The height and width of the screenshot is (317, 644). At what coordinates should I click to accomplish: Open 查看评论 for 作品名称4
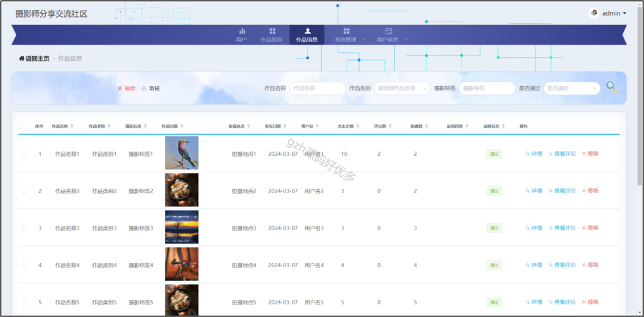pyautogui.click(x=562, y=265)
